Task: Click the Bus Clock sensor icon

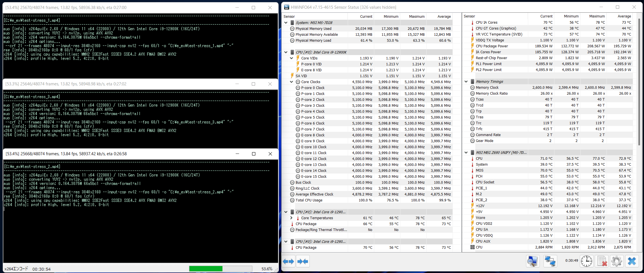Action: (x=292, y=183)
